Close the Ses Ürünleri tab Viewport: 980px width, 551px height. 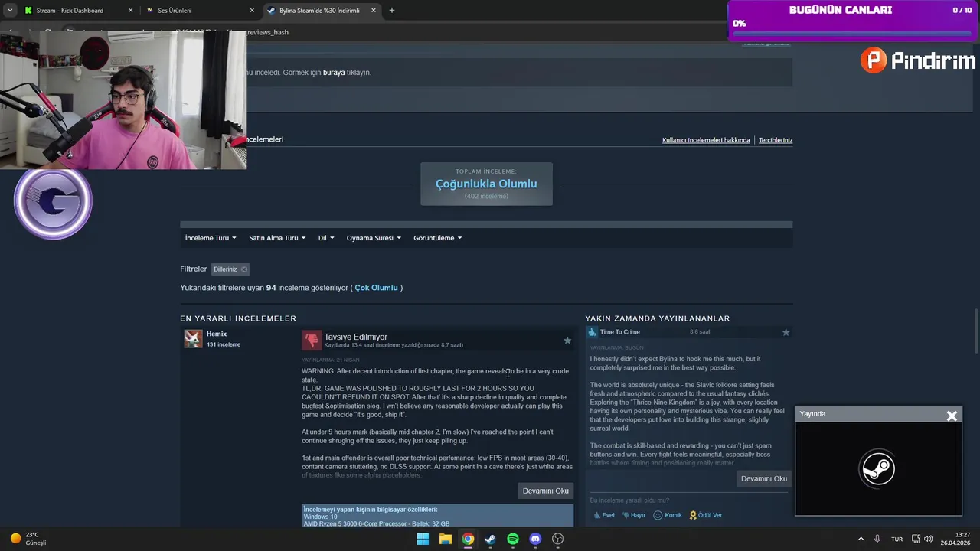[x=252, y=11]
